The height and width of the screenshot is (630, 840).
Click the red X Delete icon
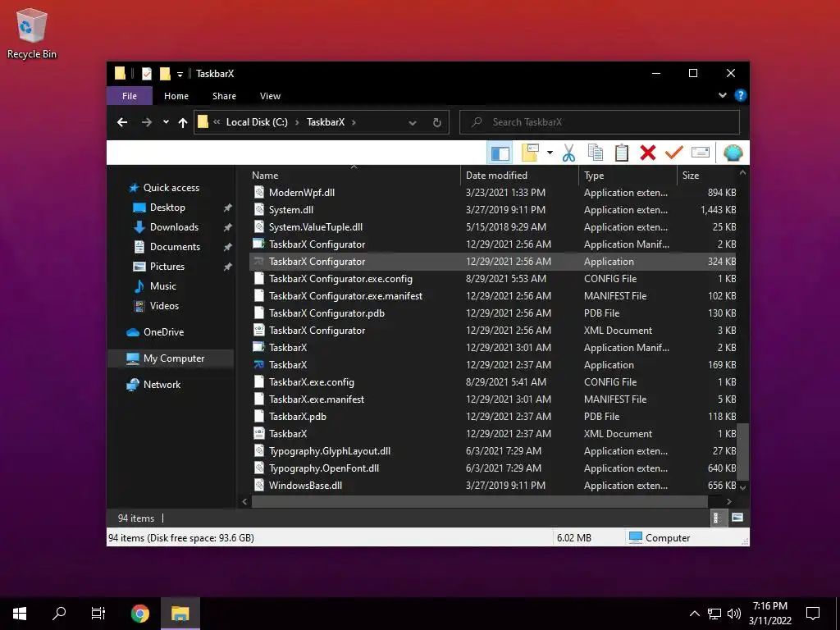click(648, 153)
